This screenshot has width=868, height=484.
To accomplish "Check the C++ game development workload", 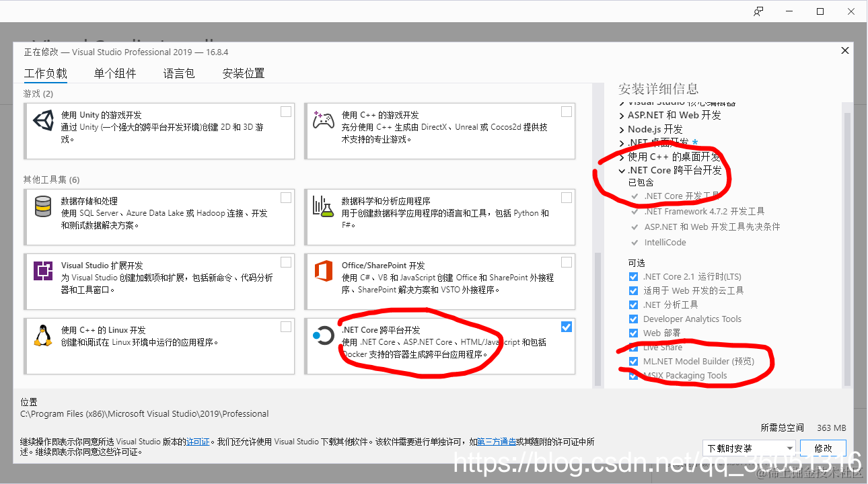I will click(567, 112).
